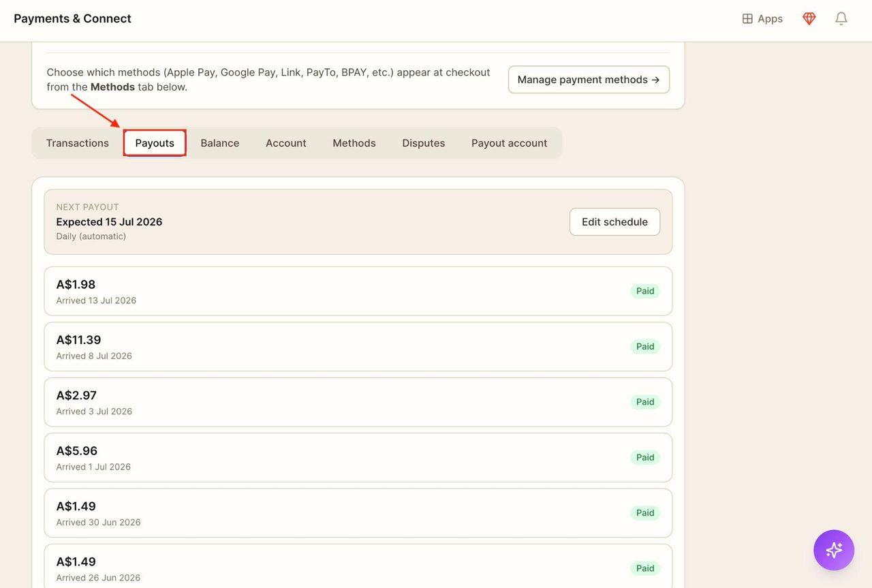872x588 pixels.
Task: Click Expected 15 Jul 2026 text
Action: [x=109, y=222]
